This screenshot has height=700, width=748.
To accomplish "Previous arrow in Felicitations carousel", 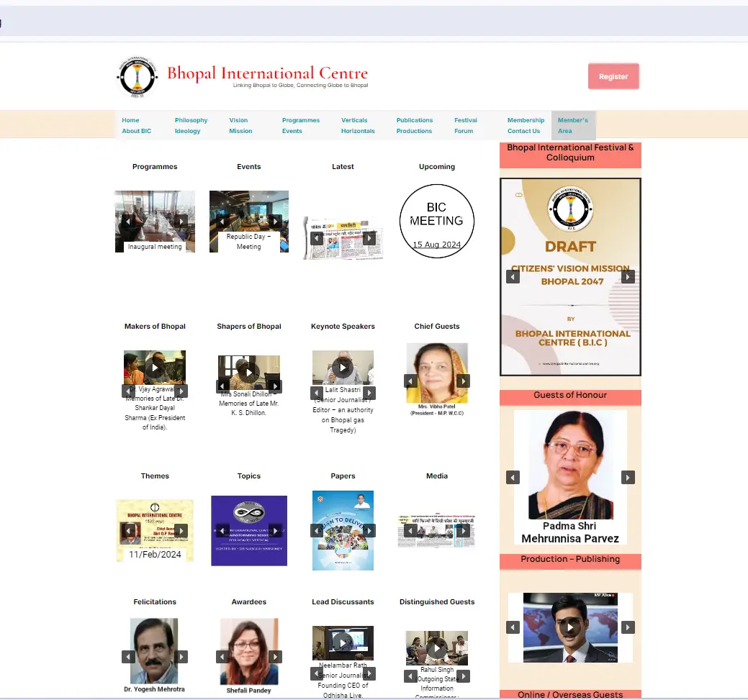I will (128, 657).
